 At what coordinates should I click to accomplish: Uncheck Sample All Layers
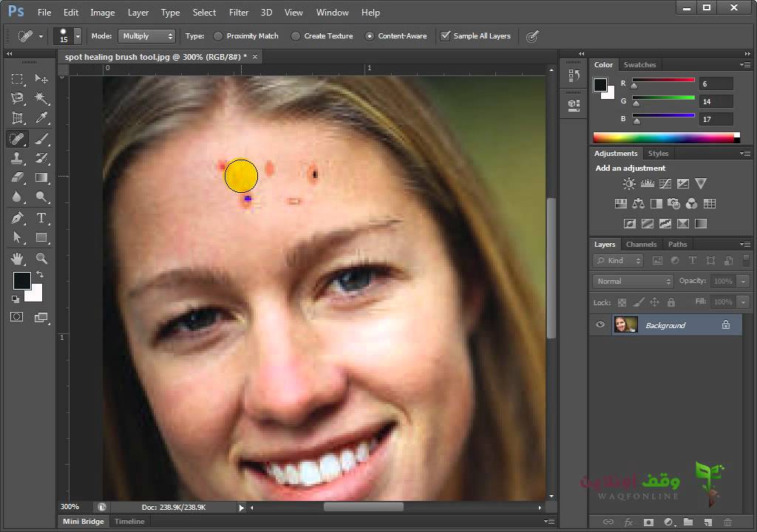coord(445,35)
